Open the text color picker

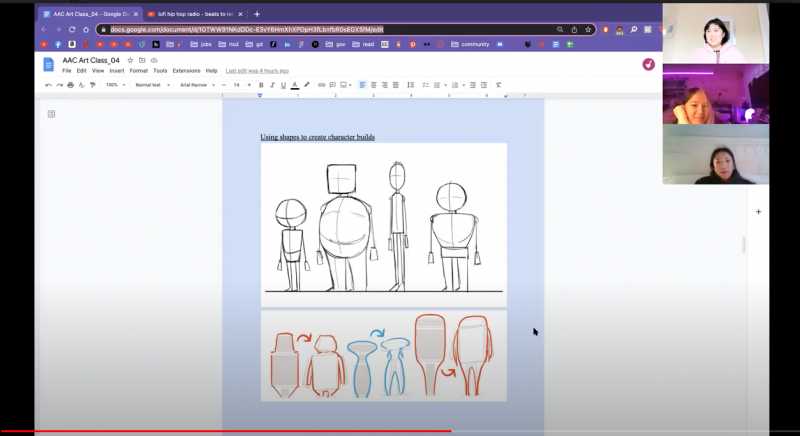[x=295, y=85]
